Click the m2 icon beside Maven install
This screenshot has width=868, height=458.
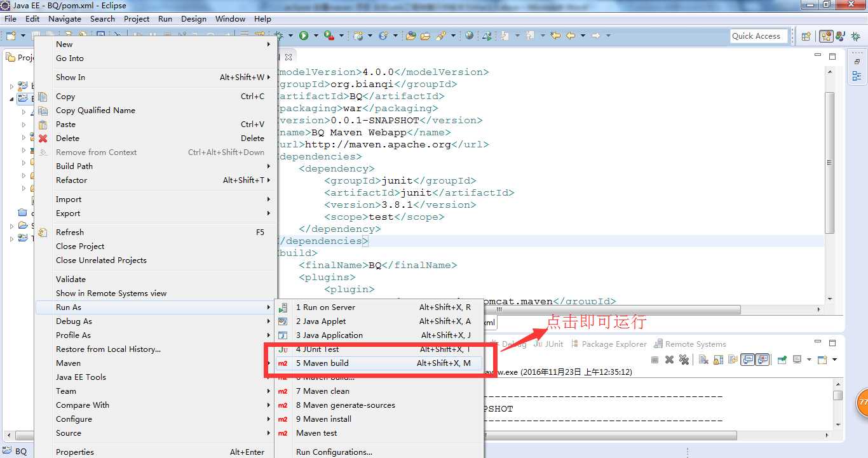[283, 419]
